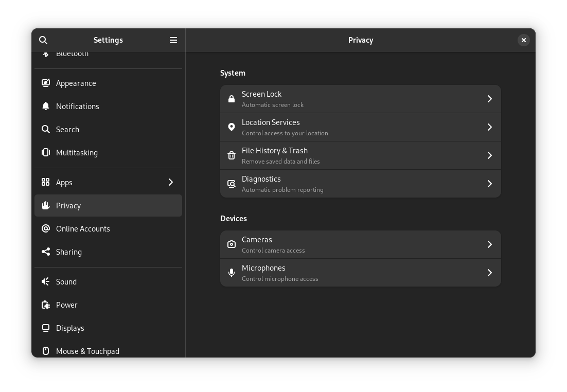Select the Sound settings icon
This screenshot has height=392, width=567.
tap(46, 281)
